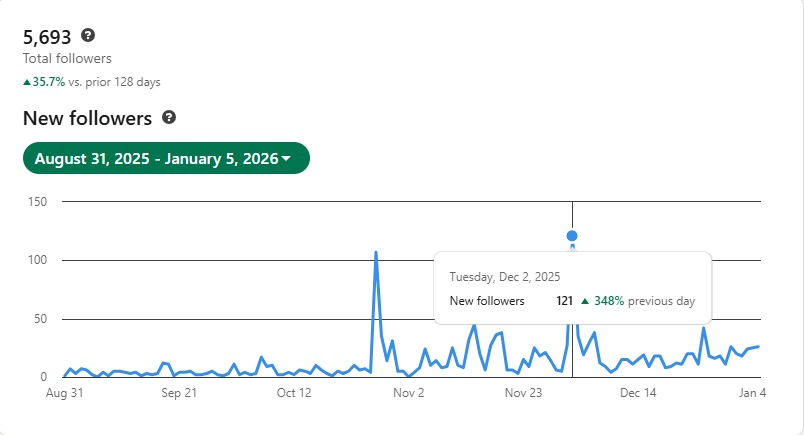Click the Total followers label
Screen dimensions: 804x435
67,59
